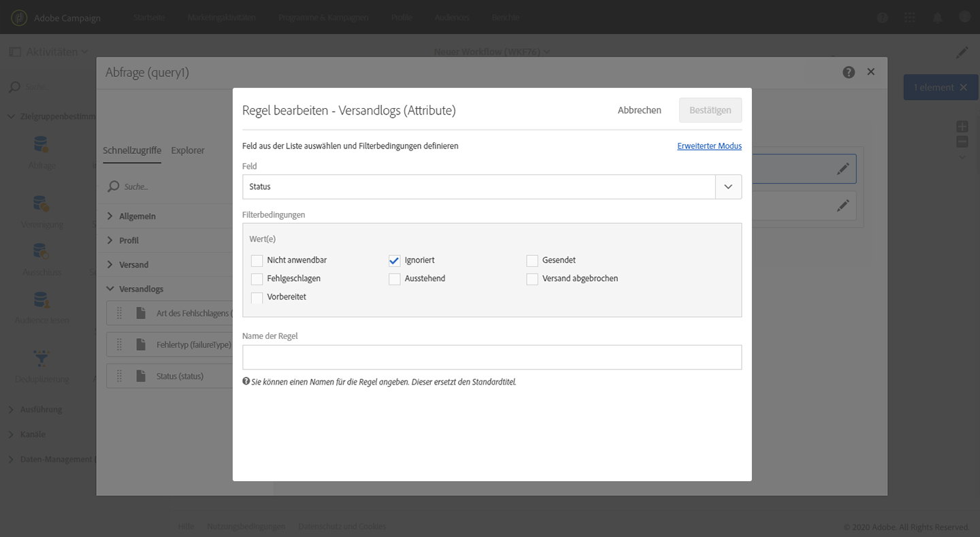Select the Vereinigung activity icon
Image resolution: width=980 pixels, height=537 pixels.
(x=42, y=204)
